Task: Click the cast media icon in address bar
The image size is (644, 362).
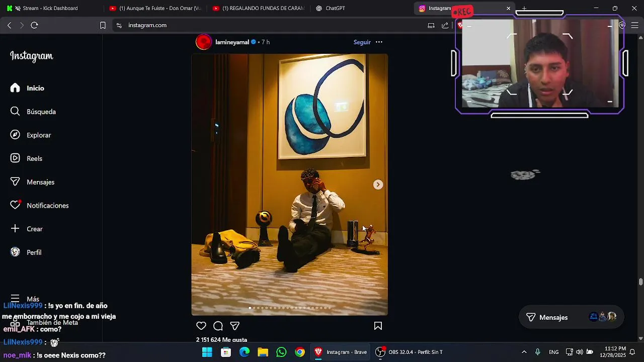Action: tap(431, 25)
